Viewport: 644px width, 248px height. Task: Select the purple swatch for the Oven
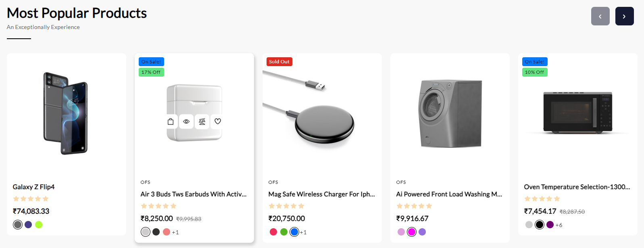click(550, 225)
